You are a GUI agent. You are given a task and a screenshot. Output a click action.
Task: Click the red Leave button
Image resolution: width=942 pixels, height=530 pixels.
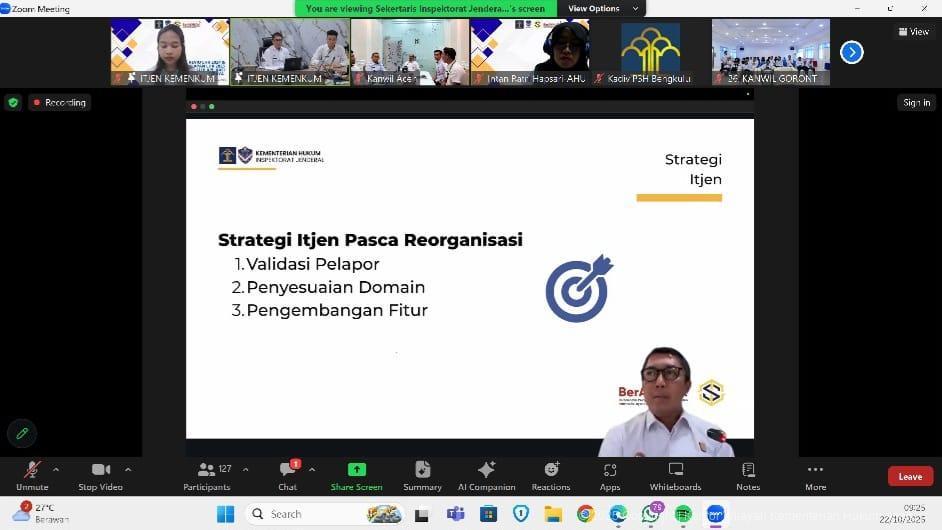click(x=910, y=476)
